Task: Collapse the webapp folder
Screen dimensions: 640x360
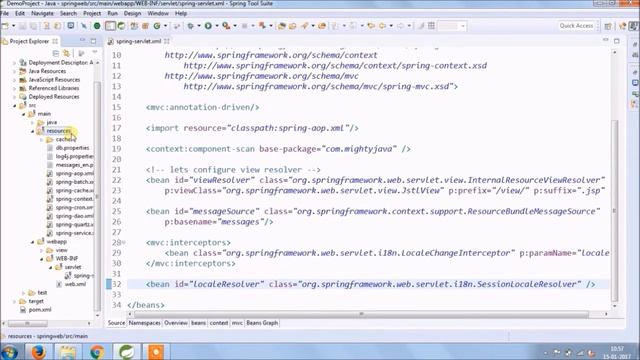Action: tap(33, 242)
